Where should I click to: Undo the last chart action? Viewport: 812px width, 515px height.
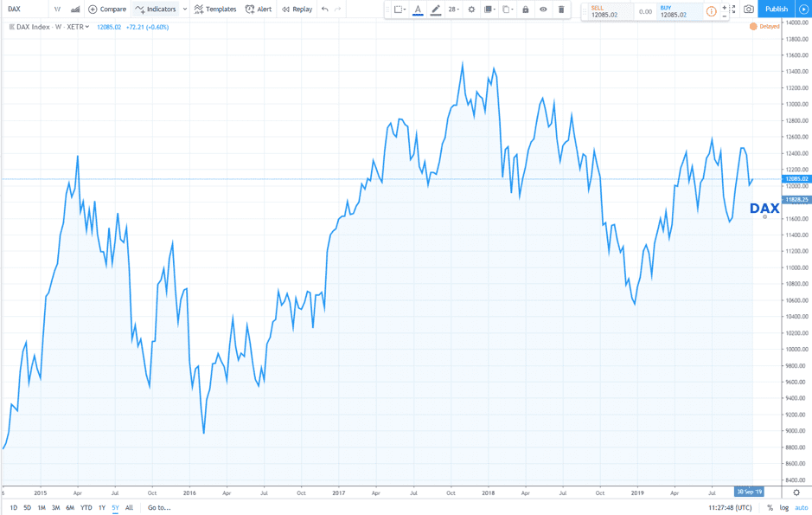click(324, 10)
